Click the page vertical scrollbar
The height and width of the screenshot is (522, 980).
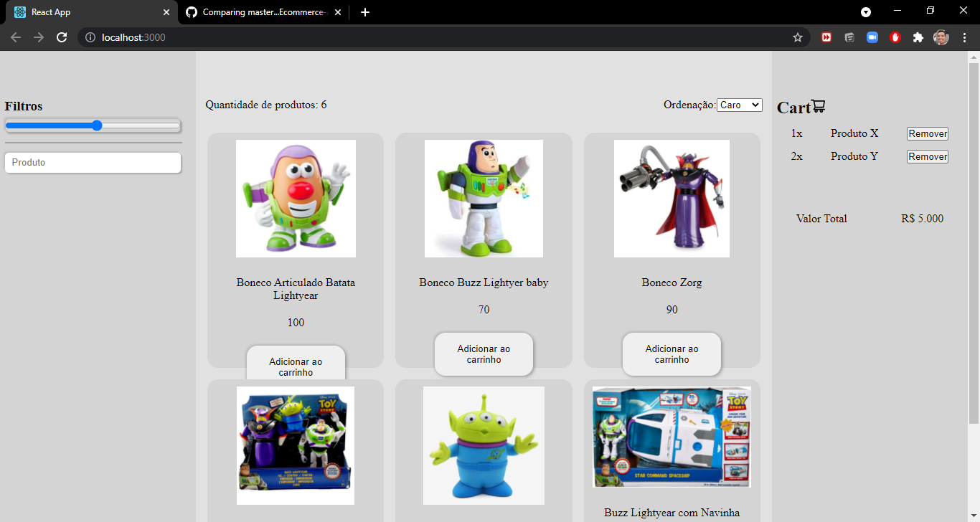click(x=974, y=244)
